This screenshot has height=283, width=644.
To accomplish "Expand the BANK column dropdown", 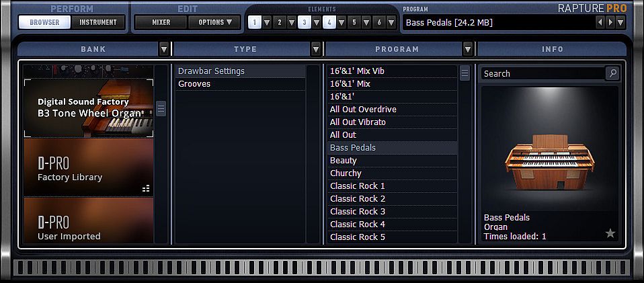I will tap(164, 49).
